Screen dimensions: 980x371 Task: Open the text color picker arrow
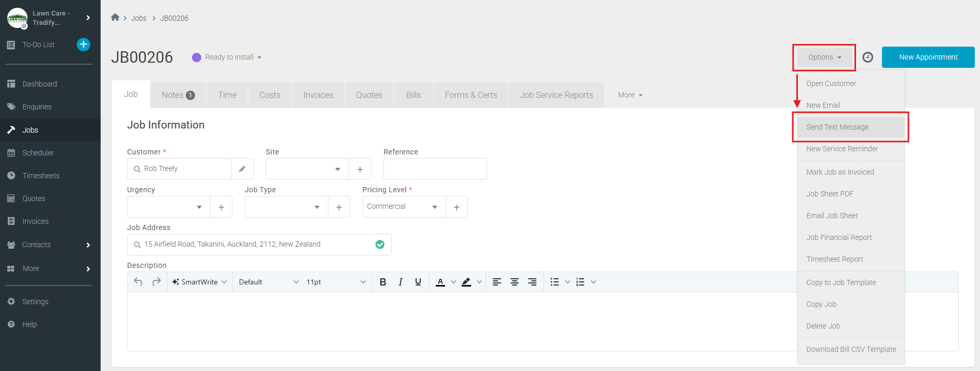coord(453,282)
